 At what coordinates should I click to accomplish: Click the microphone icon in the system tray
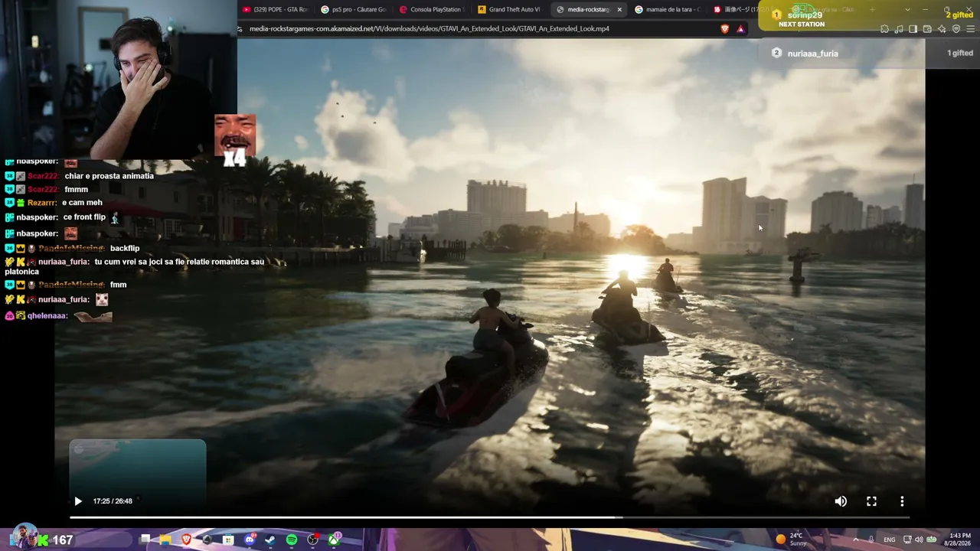click(x=872, y=540)
